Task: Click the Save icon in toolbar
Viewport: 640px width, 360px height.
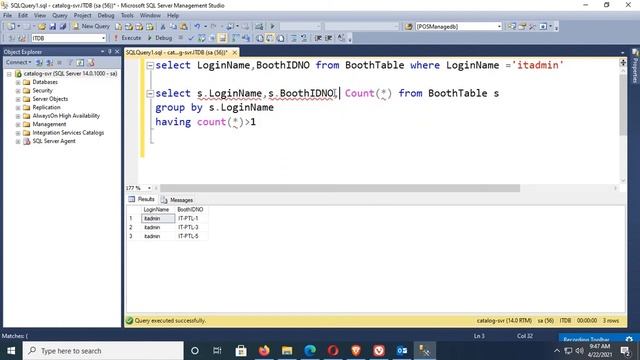Action: [x=53, y=27]
